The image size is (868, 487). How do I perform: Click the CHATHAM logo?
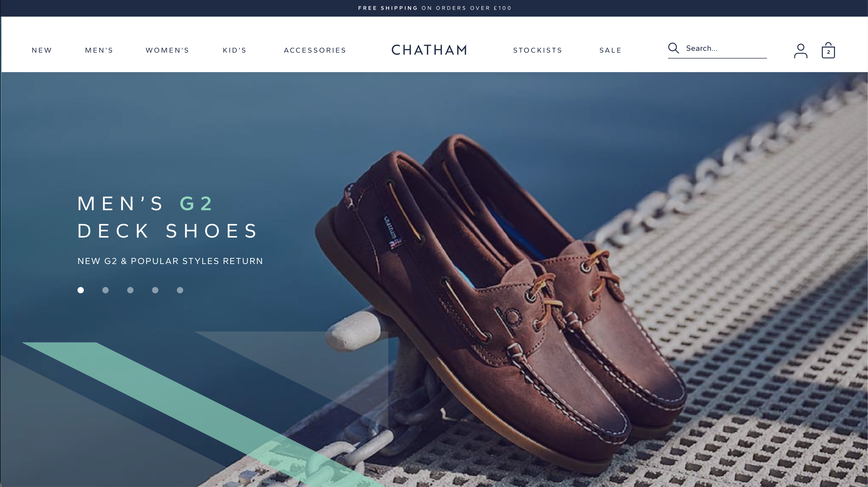coord(429,50)
